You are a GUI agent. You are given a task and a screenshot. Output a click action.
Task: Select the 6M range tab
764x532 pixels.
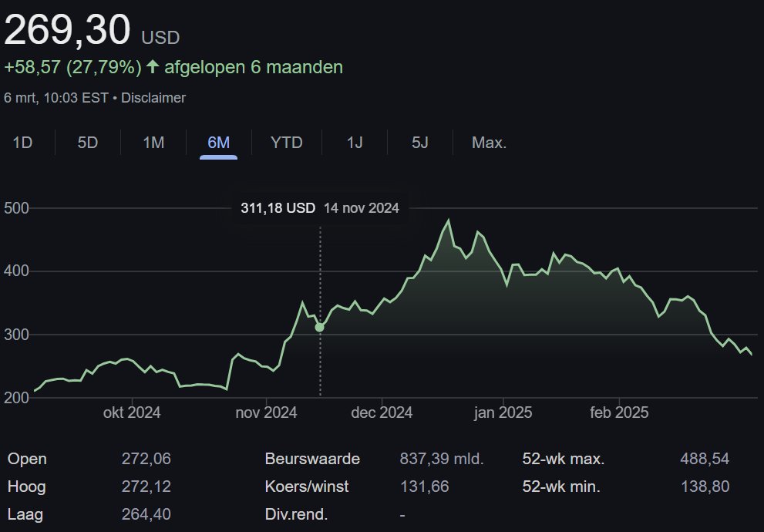218,143
